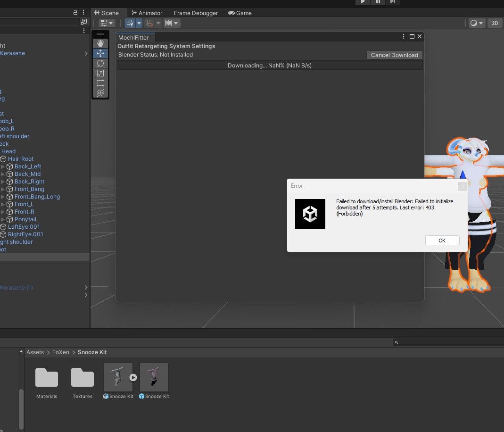Select Hair_Root in Hierarchy
504x432 pixels.
(x=21, y=159)
